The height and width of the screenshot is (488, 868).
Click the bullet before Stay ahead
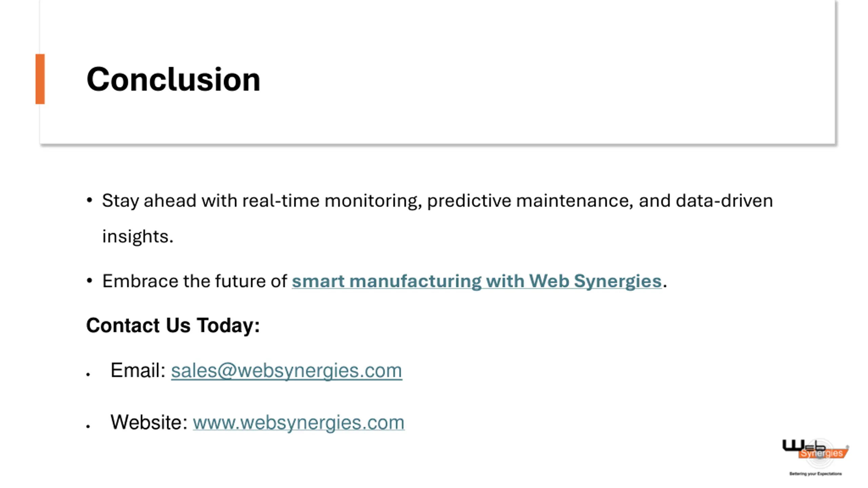coord(90,200)
